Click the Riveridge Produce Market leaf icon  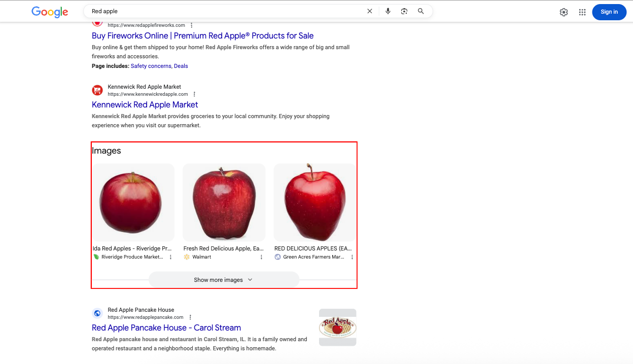[x=96, y=257]
